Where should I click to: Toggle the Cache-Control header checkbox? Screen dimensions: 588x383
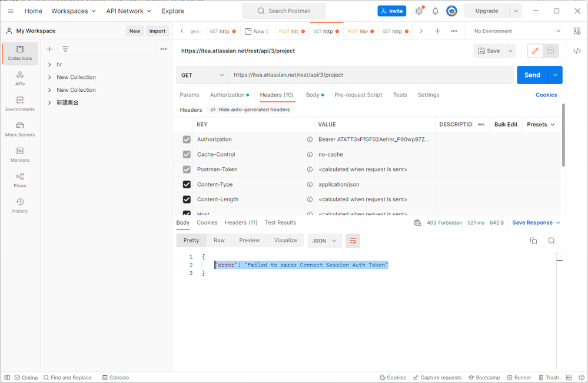(187, 154)
